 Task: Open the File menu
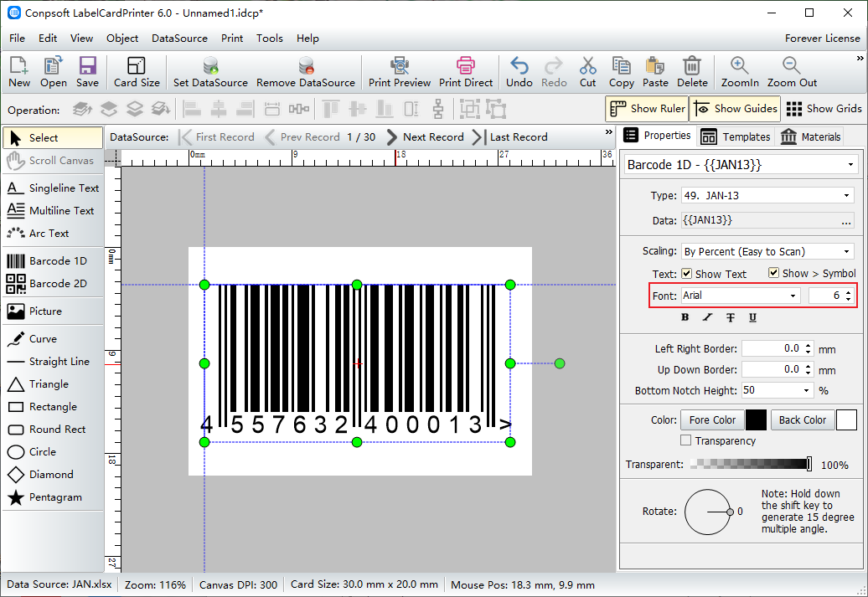pos(17,39)
